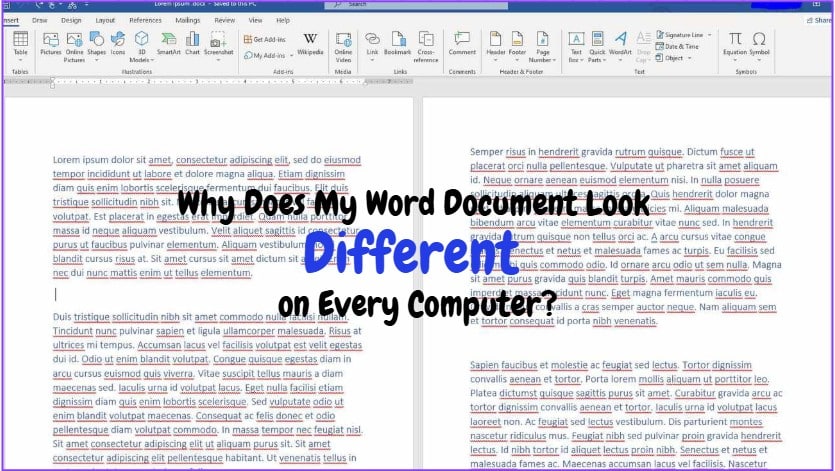Click the first-line indent marker on ruler

click(x=52, y=79)
